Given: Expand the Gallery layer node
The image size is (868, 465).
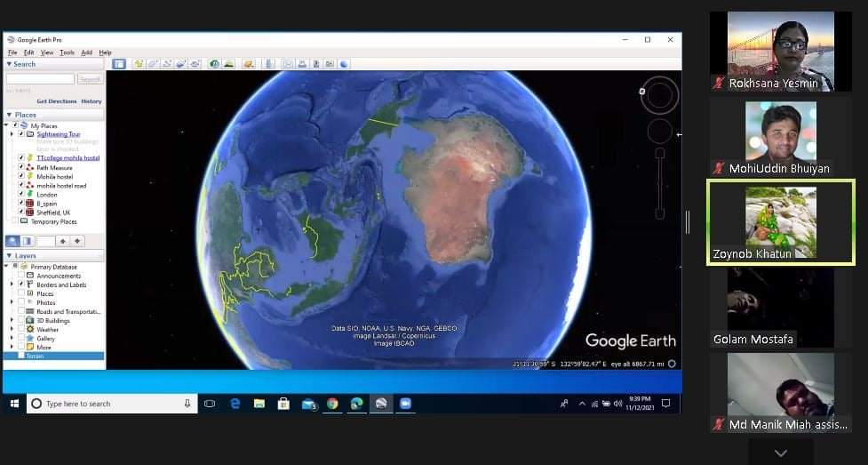Looking at the screenshot, I should pos(12,338).
